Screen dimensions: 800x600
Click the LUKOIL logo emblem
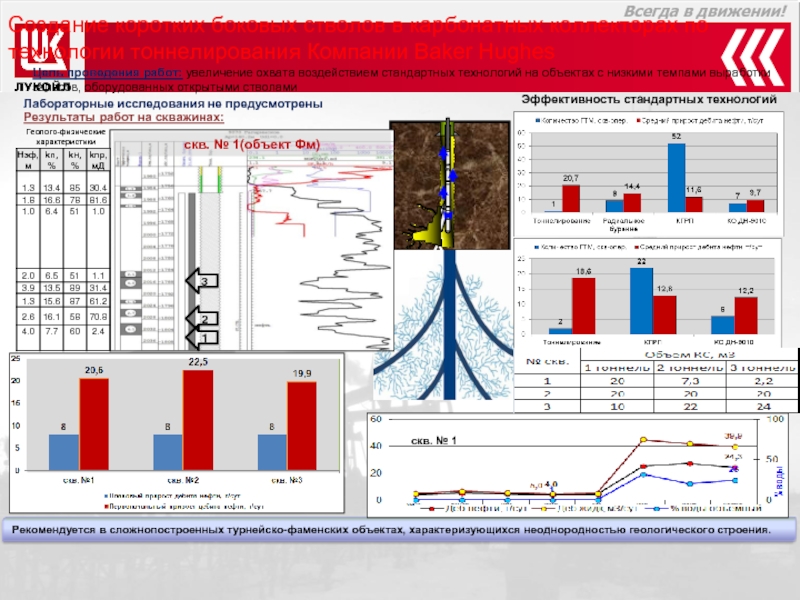pyautogui.click(x=42, y=51)
